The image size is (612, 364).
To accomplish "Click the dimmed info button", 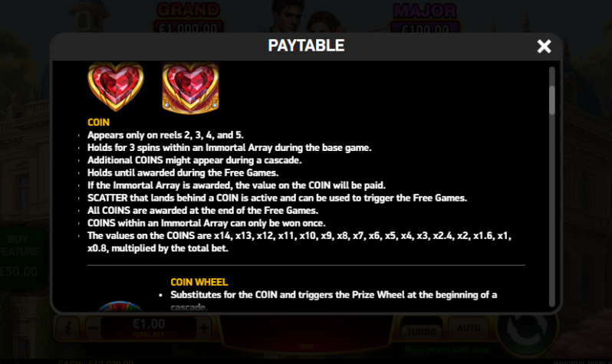I will [67, 328].
